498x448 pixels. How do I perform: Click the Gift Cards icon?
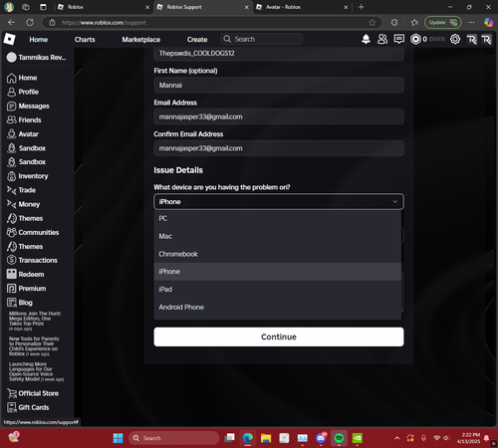pos(12,407)
